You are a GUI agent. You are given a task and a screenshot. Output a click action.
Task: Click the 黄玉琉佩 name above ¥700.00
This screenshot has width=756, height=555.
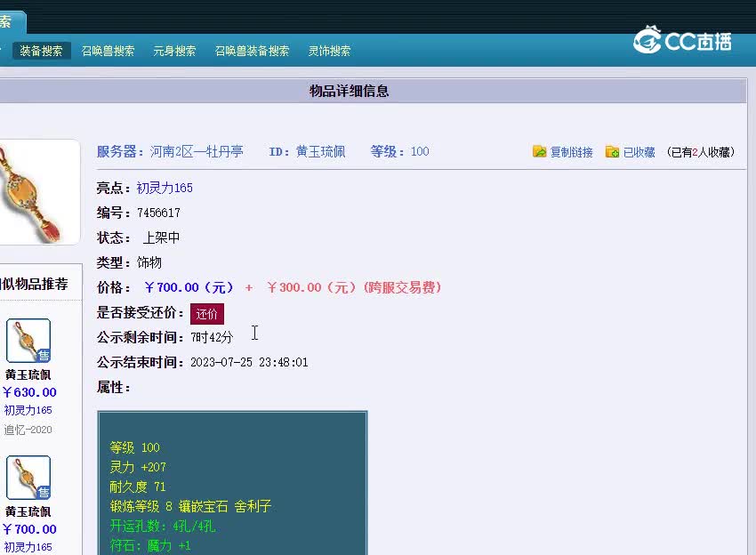pyautogui.click(x=28, y=511)
